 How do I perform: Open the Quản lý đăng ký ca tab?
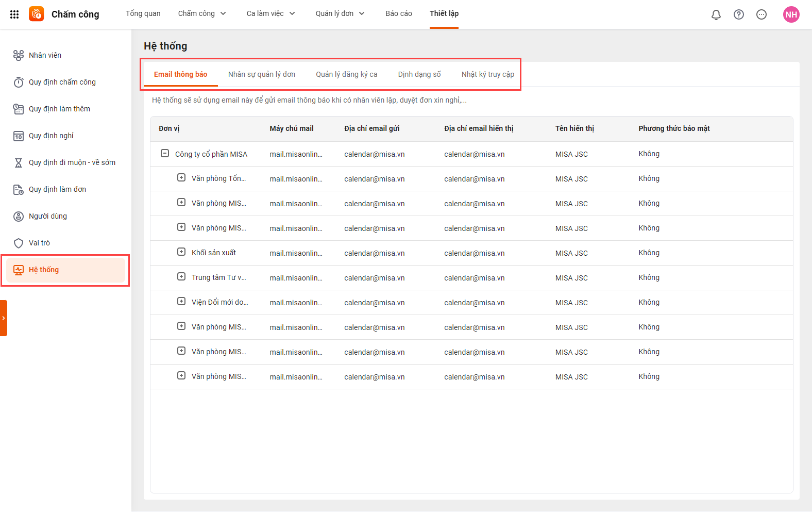(347, 74)
